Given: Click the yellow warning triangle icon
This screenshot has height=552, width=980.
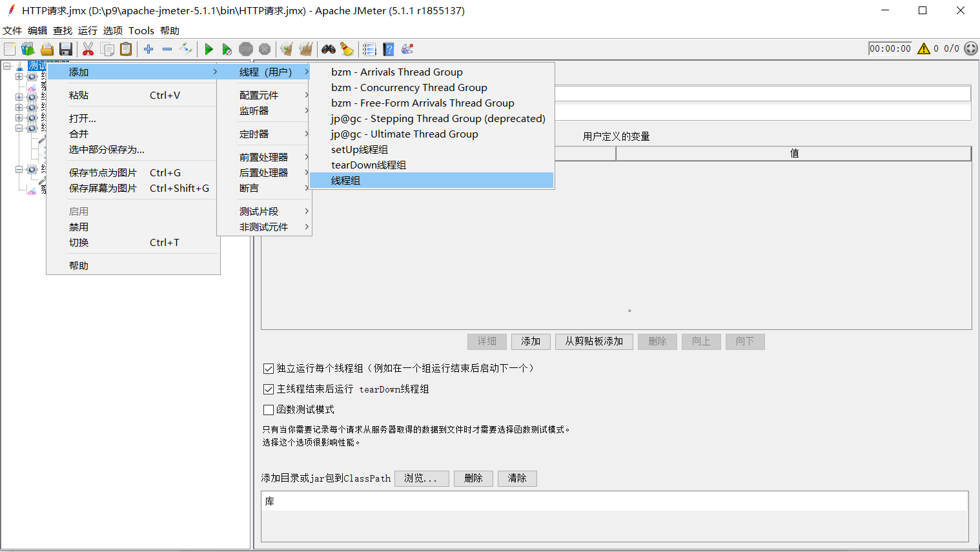Looking at the screenshot, I should click(x=924, y=48).
